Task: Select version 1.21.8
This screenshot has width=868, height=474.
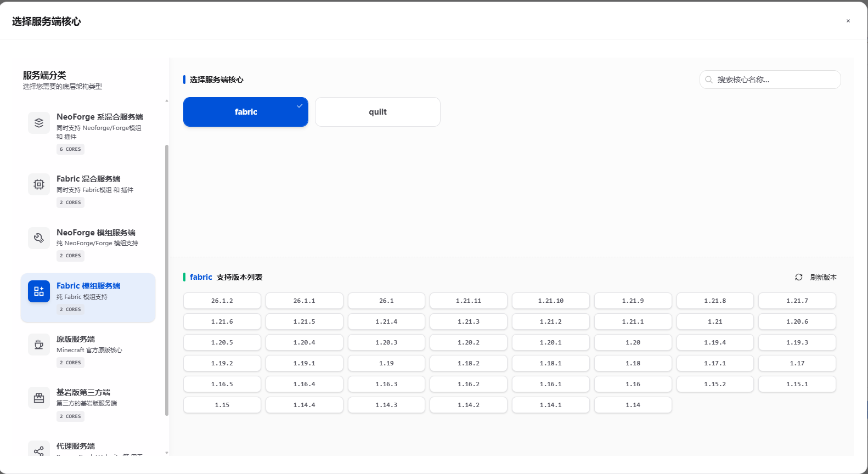Action: pos(715,301)
